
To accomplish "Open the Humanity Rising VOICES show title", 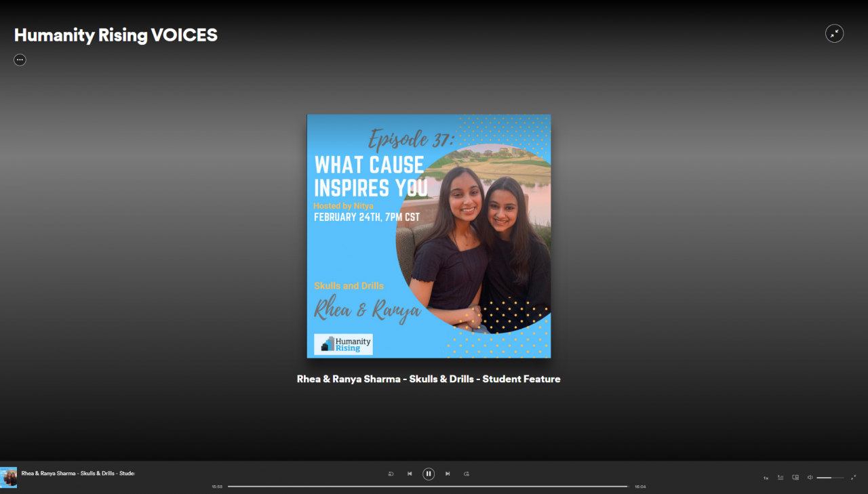I will pos(116,35).
